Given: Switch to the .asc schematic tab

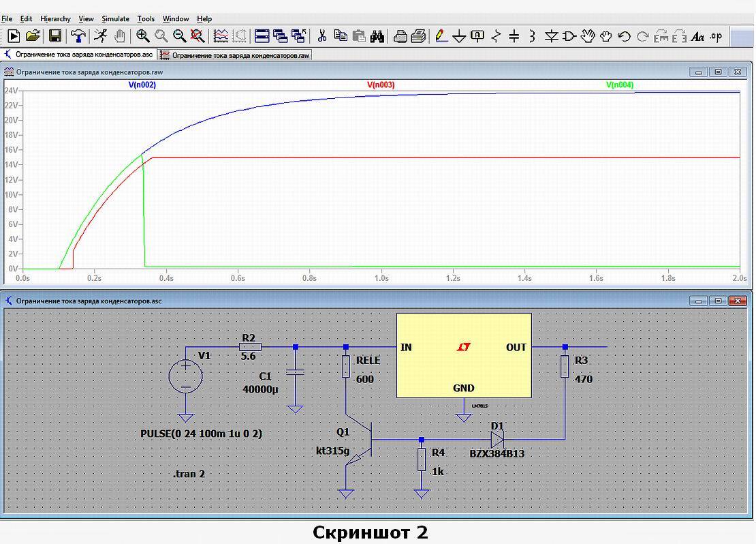Looking at the screenshot, I should (x=78, y=55).
